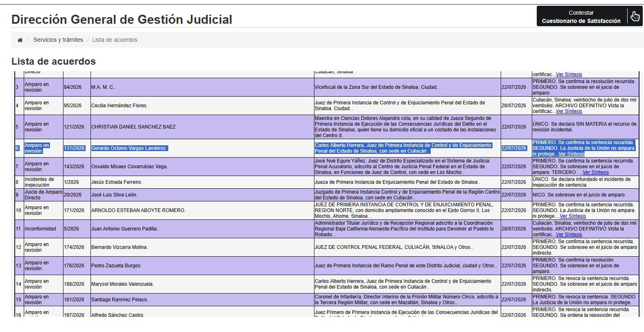Click expediente 20/2026 cell
Image resolution: width=644 pixels, height=332 pixels.
pyautogui.click(x=77, y=195)
